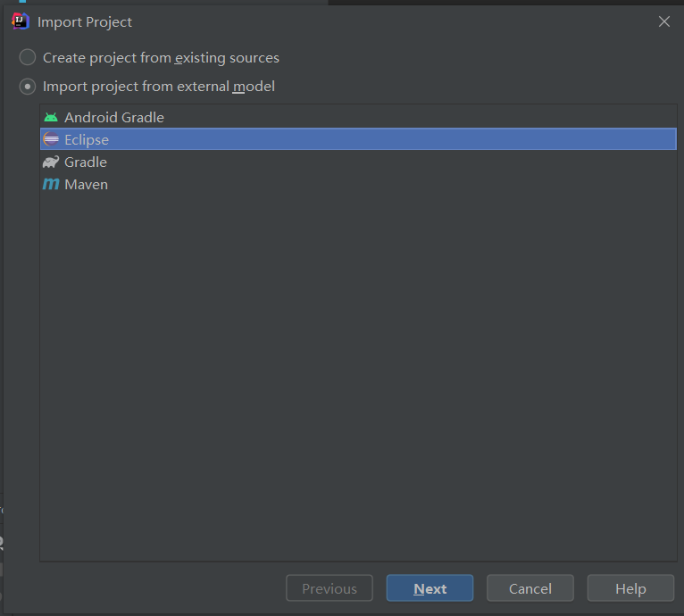Select Create project from existing sources radio
The width and height of the screenshot is (684, 616).
coord(28,57)
